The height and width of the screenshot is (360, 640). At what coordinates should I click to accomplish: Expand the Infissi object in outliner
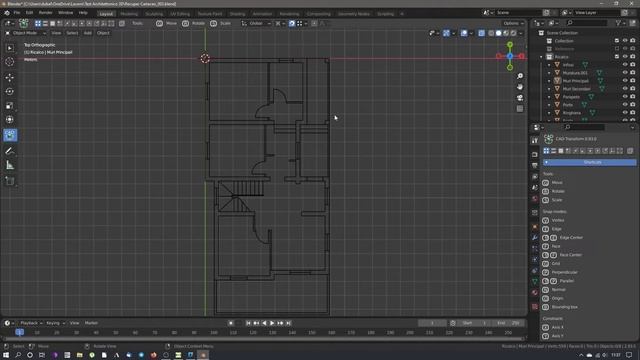pos(549,65)
